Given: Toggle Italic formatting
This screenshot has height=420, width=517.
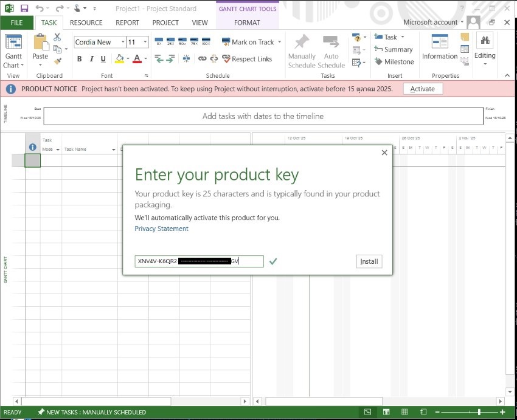Looking at the screenshot, I should (x=91, y=59).
